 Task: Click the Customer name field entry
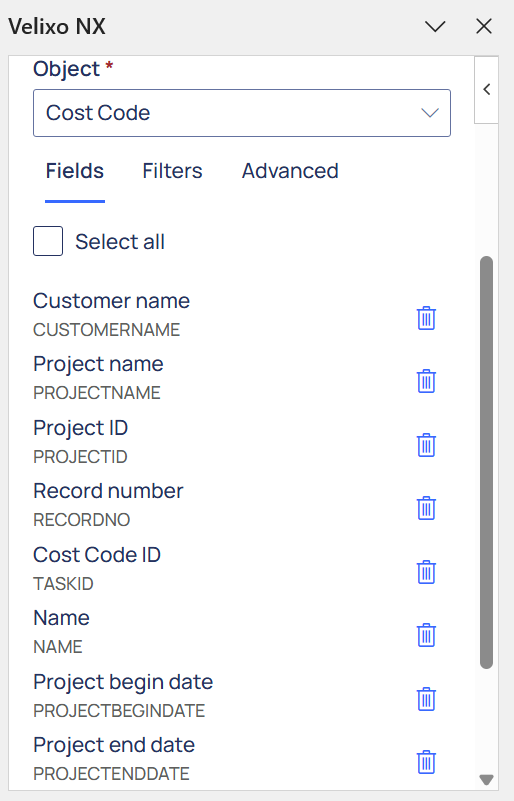pos(111,314)
